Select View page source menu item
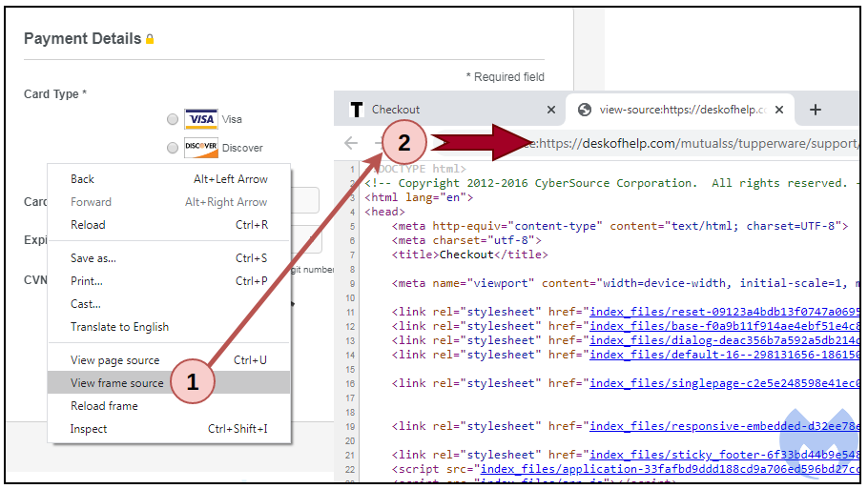 coord(114,360)
